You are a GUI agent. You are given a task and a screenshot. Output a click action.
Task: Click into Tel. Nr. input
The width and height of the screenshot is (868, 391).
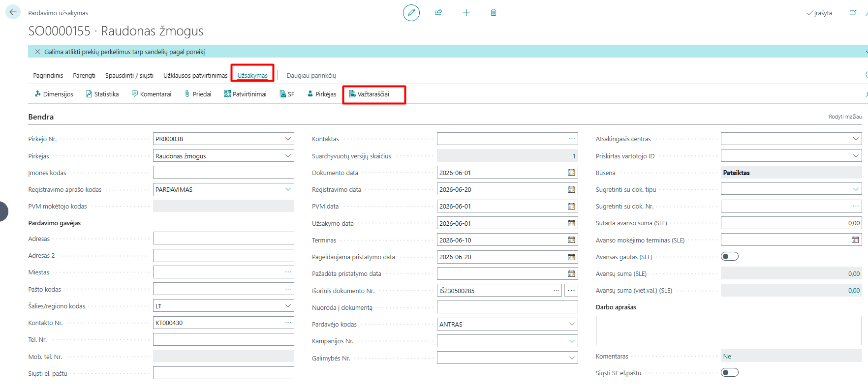pyautogui.click(x=223, y=339)
